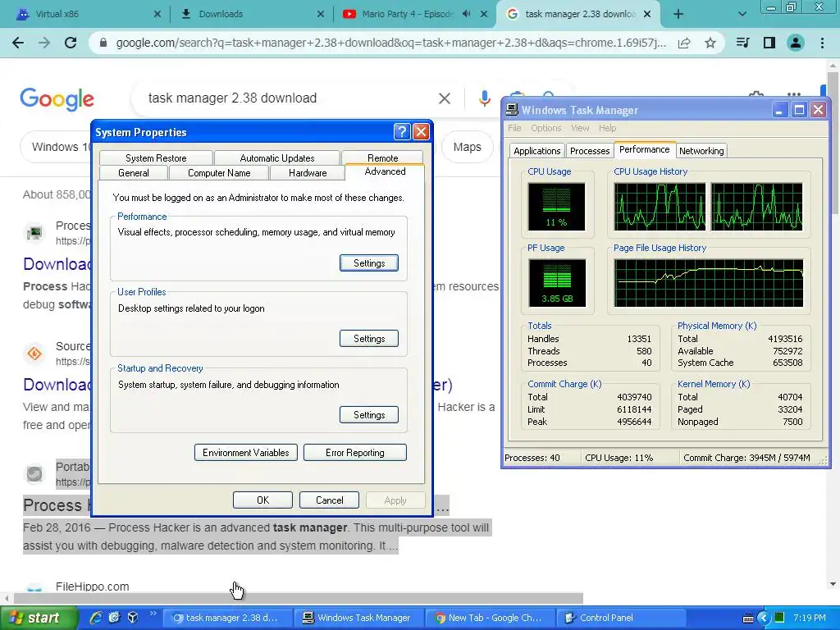840x630 pixels.
Task: Start voice search with the microphone icon
Action: [x=484, y=98]
